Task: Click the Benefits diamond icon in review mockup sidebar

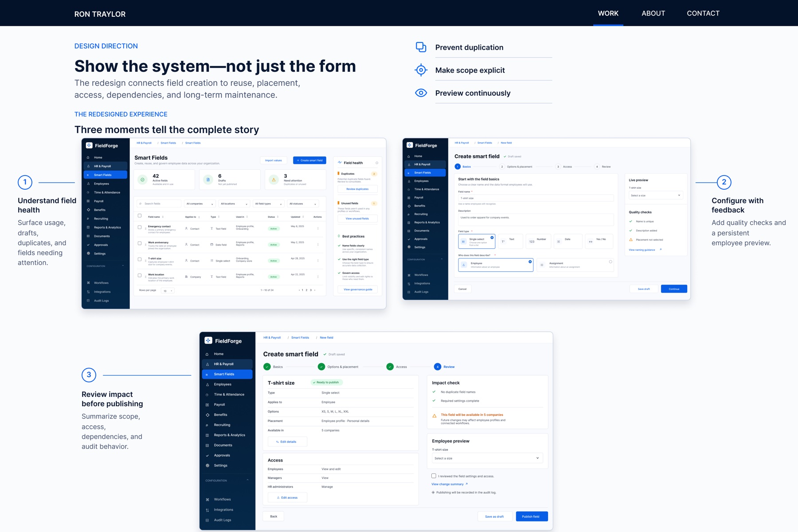Action: tap(207, 415)
